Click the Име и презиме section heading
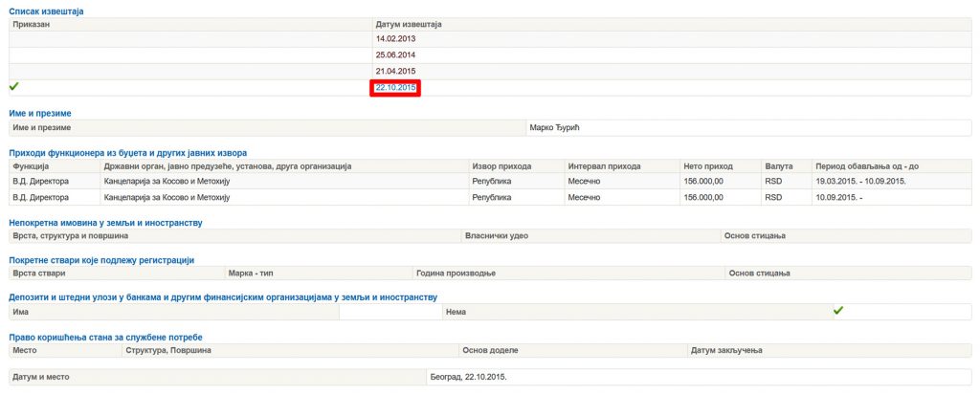This screenshot has width=980, height=394. [x=39, y=113]
